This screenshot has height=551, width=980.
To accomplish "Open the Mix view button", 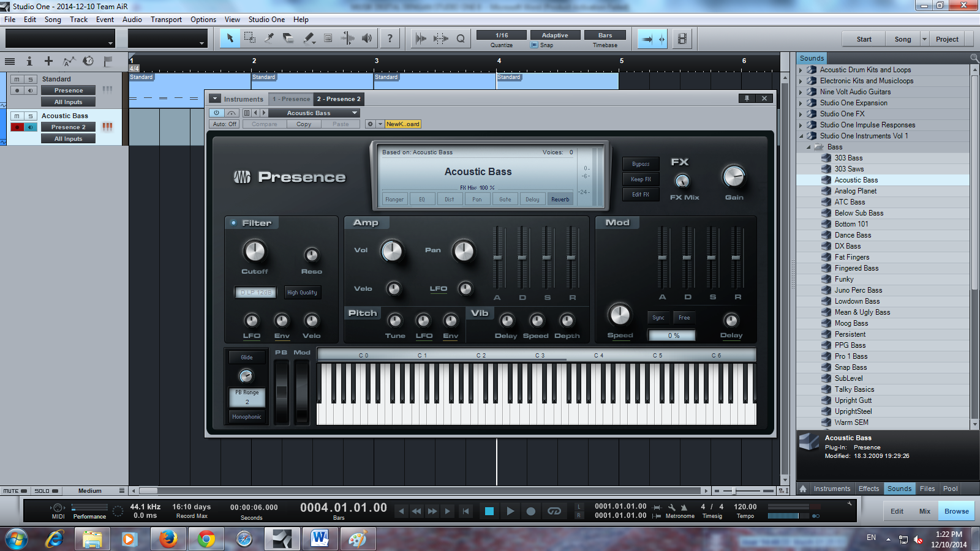I will coord(925,511).
